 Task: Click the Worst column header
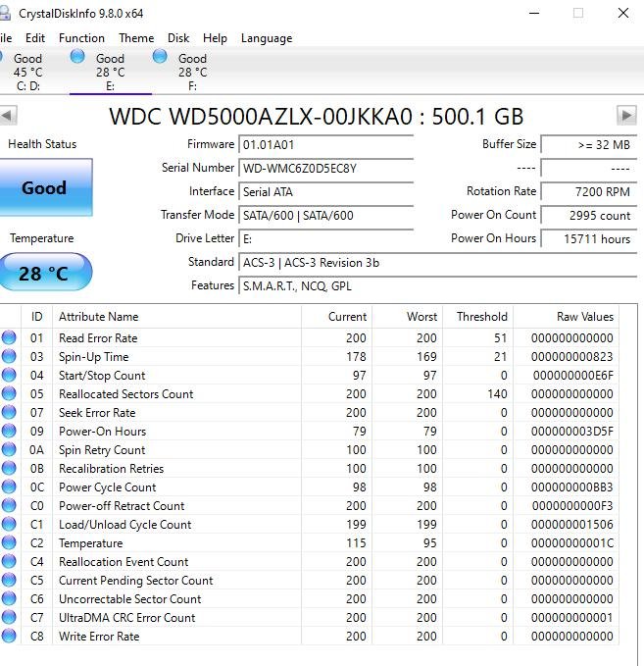pos(408,317)
